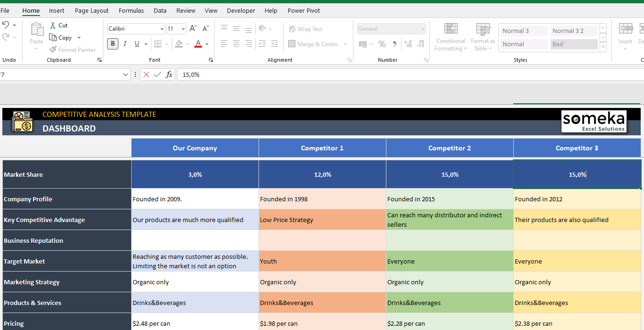Activate the Format Painter tool
The image size is (644, 330).
coord(73,49)
